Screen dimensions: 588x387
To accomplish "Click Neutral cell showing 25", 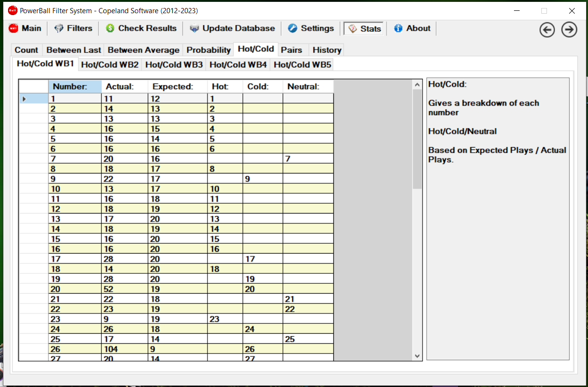I will (308, 339).
